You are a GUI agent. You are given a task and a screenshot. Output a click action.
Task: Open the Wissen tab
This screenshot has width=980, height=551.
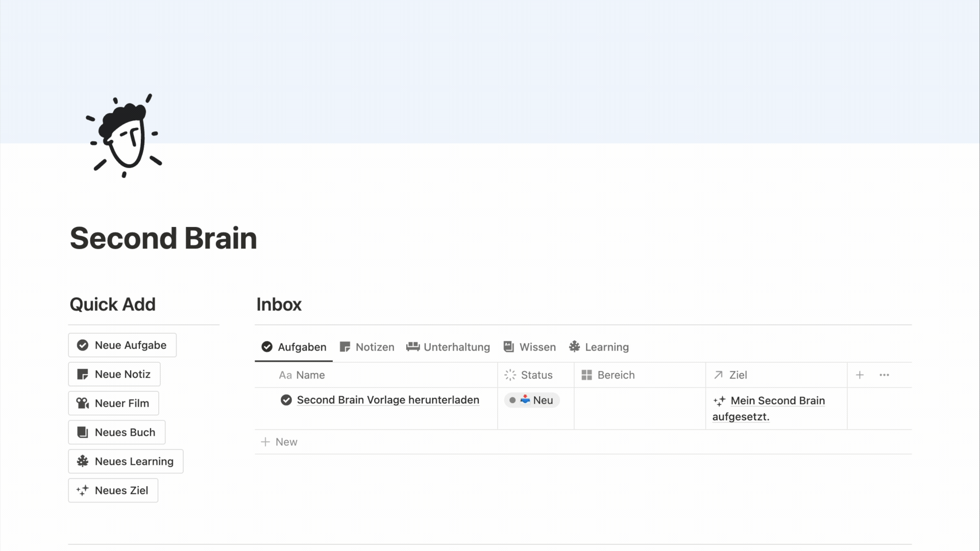click(x=530, y=347)
